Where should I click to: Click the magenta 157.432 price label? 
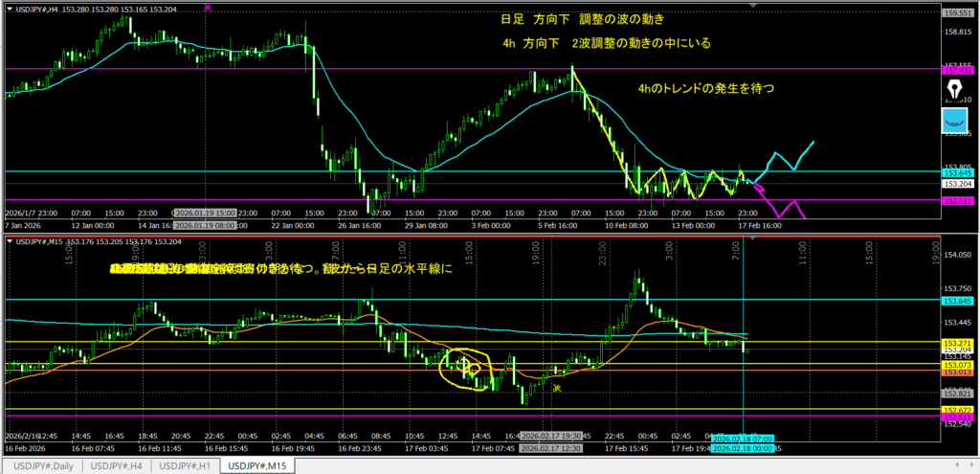[957, 70]
